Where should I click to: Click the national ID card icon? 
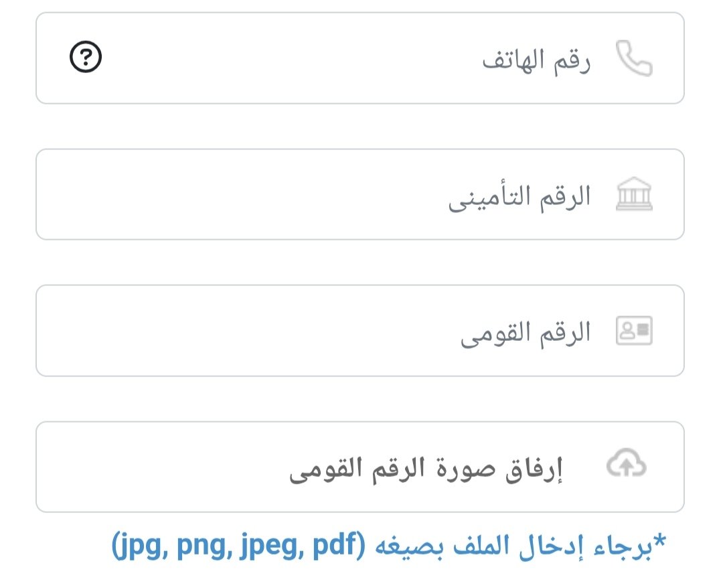tap(633, 331)
